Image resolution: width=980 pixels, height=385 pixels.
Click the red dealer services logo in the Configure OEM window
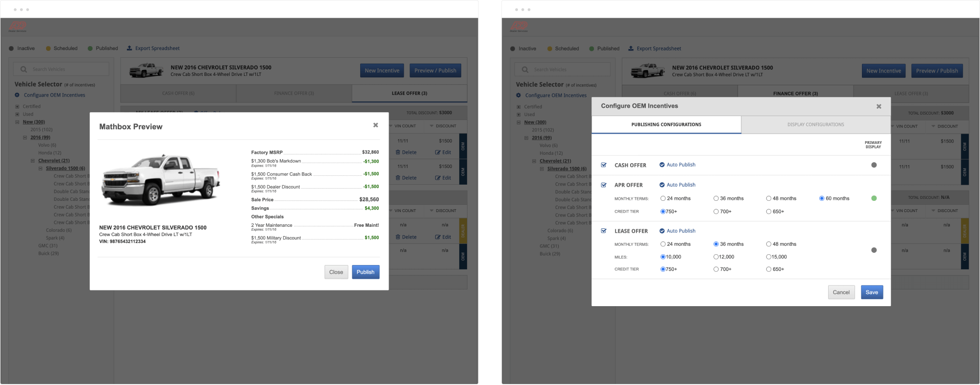coord(519,27)
